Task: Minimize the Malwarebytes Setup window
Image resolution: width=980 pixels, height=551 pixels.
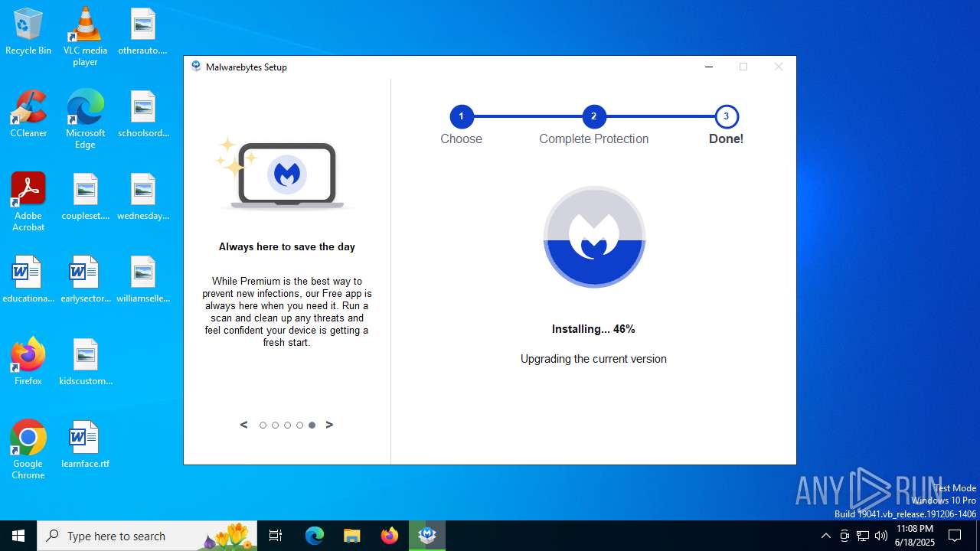Action: click(709, 67)
